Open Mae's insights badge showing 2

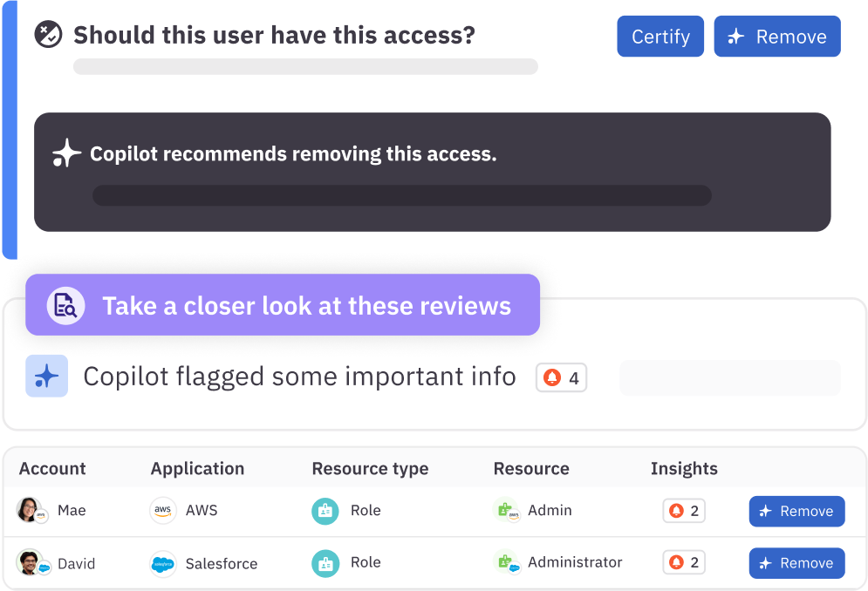pos(683,510)
